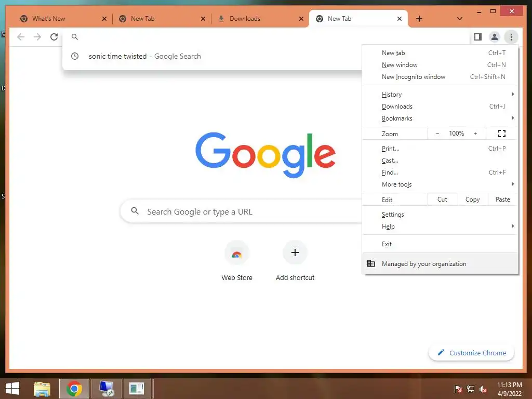Screen dimensions: 532x399
Task: Decrease zoom with the minus button
Action: (437, 134)
